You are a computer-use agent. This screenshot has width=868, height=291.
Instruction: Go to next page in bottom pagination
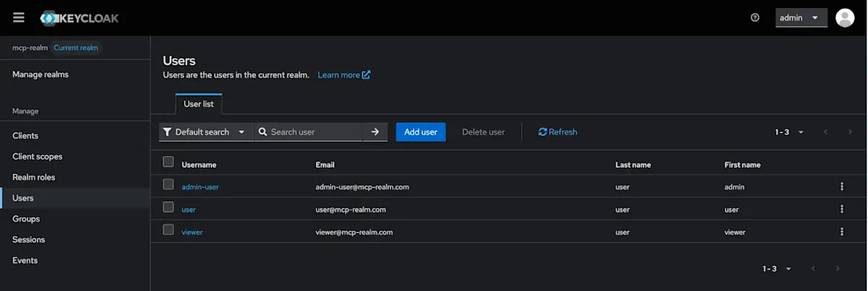(x=838, y=269)
